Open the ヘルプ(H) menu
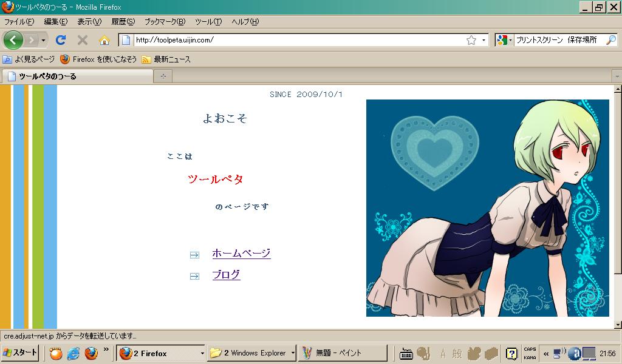The width and height of the screenshot is (622, 364). 245,22
